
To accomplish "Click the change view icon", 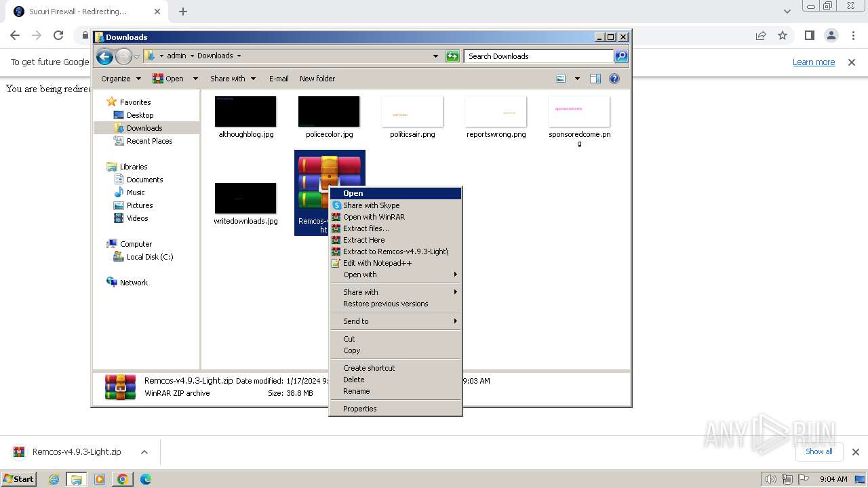I will (x=561, y=79).
